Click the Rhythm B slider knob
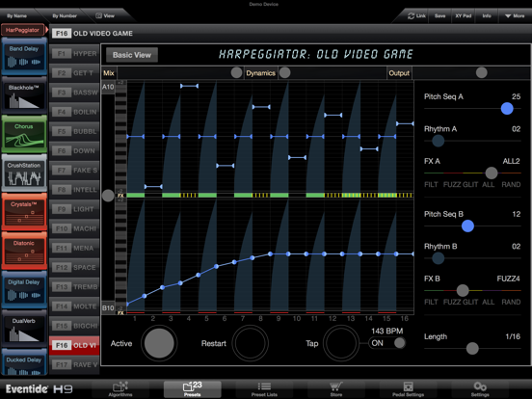 (438, 258)
